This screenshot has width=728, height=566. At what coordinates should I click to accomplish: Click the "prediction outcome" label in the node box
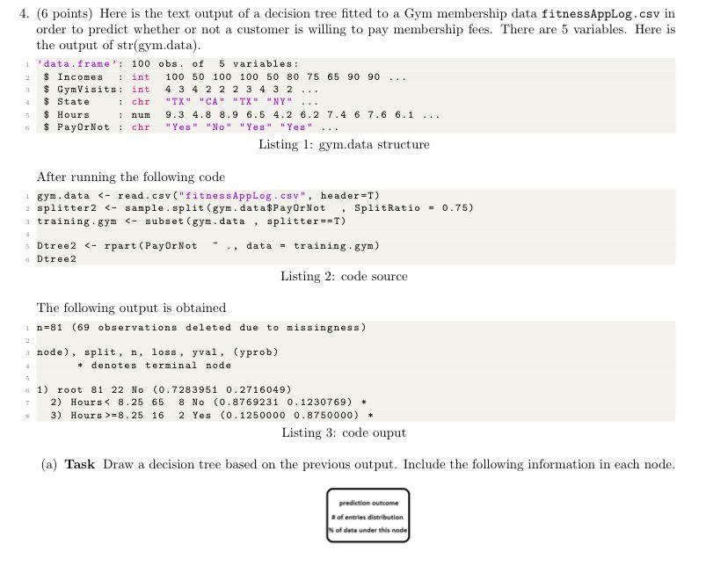368,503
